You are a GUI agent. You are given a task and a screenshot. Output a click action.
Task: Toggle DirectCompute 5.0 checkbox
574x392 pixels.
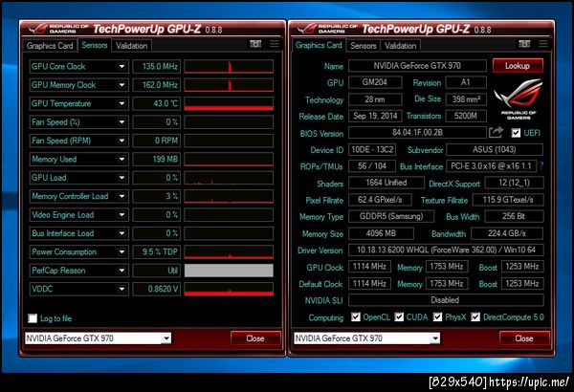(x=475, y=317)
